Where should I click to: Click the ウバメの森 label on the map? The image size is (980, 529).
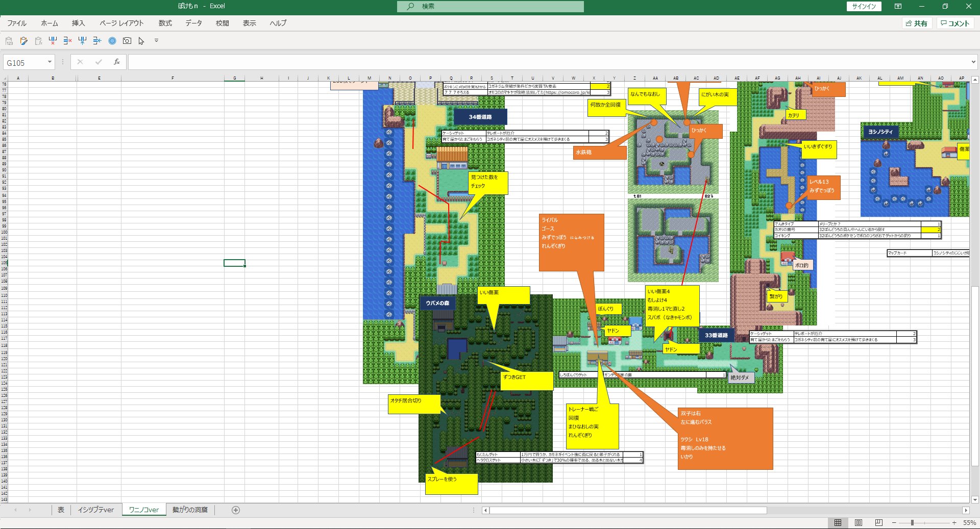[437, 303]
